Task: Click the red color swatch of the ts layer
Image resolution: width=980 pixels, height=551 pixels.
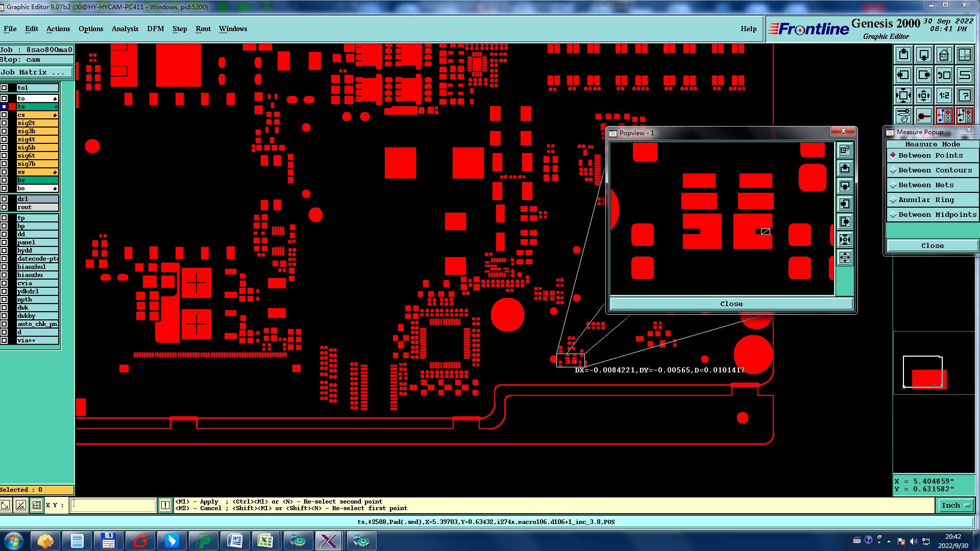Action: 12,107
